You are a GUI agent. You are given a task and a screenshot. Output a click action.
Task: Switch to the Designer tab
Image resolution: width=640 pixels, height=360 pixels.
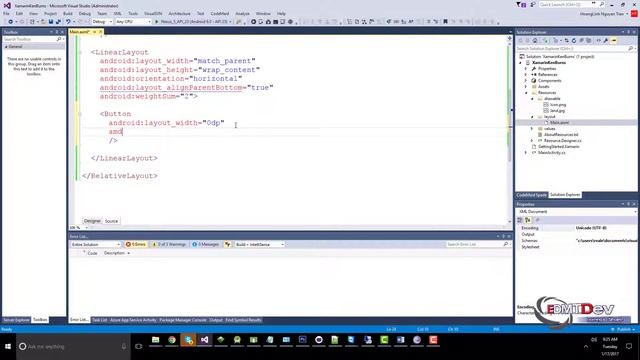click(x=92, y=221)
